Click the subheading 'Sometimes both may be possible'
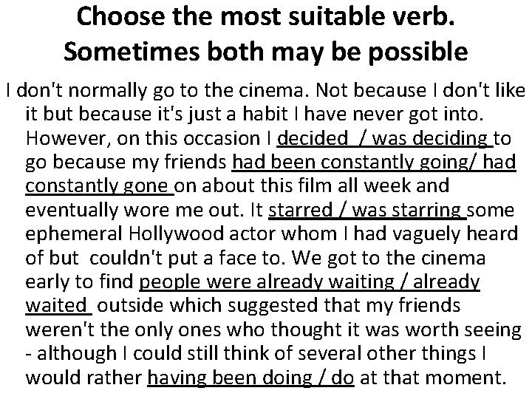Viewport: 532px width, 399px height. 266,52
